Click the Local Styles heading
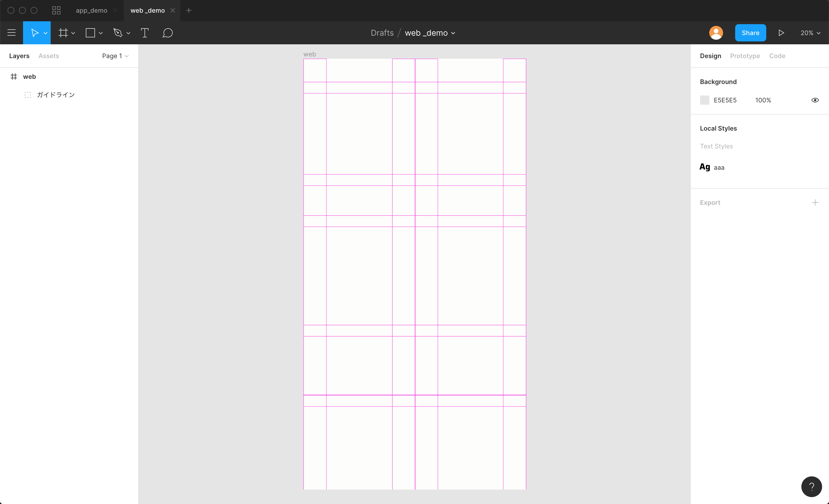829x504 pixels. (718, 128)
